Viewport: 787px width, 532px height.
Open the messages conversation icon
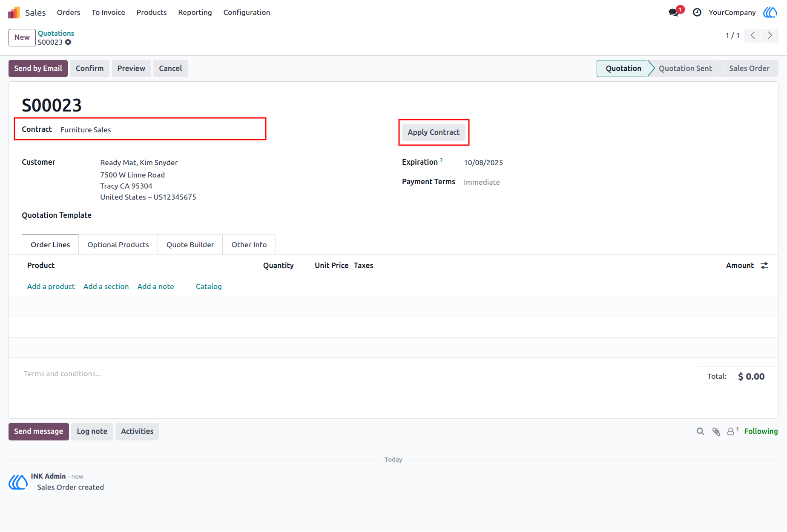674,12
